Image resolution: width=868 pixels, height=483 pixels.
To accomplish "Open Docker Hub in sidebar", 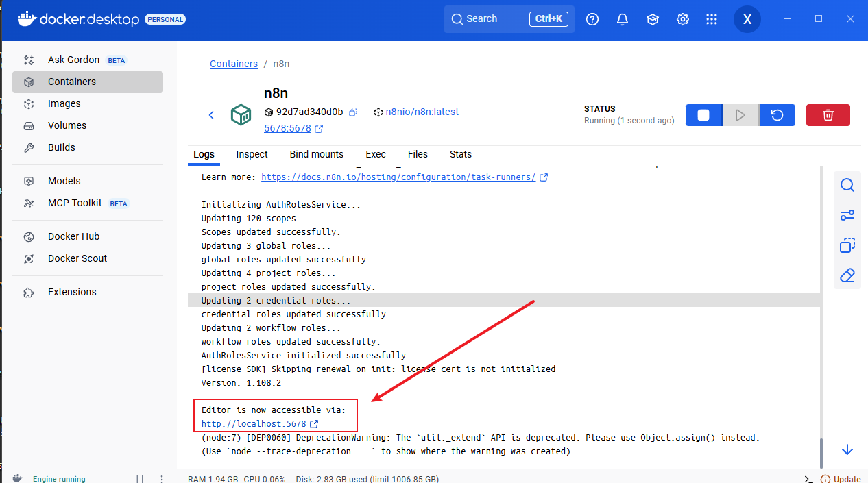I will tap(88, 236).
